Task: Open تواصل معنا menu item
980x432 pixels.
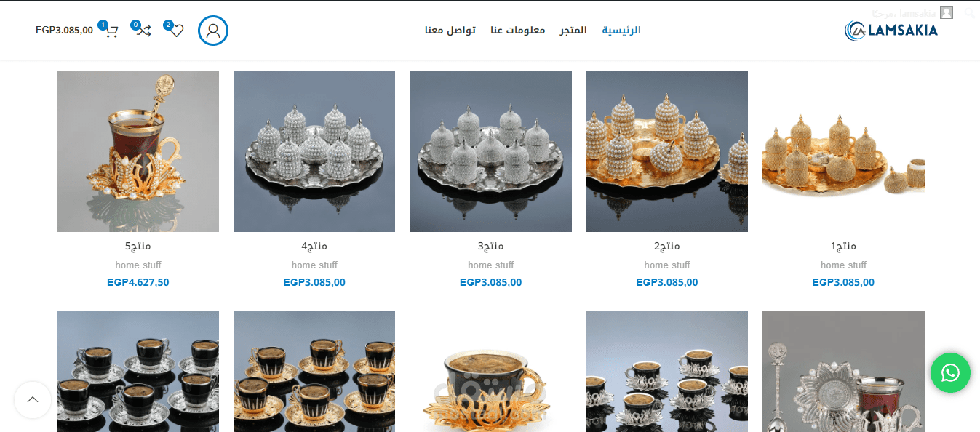Action: click(450, 31)
